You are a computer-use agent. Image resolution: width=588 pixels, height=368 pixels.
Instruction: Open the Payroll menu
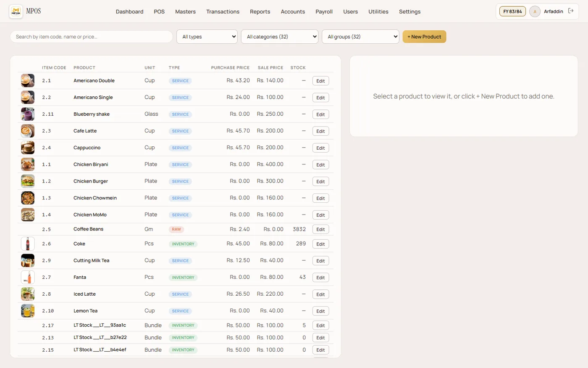coord(324,11)
